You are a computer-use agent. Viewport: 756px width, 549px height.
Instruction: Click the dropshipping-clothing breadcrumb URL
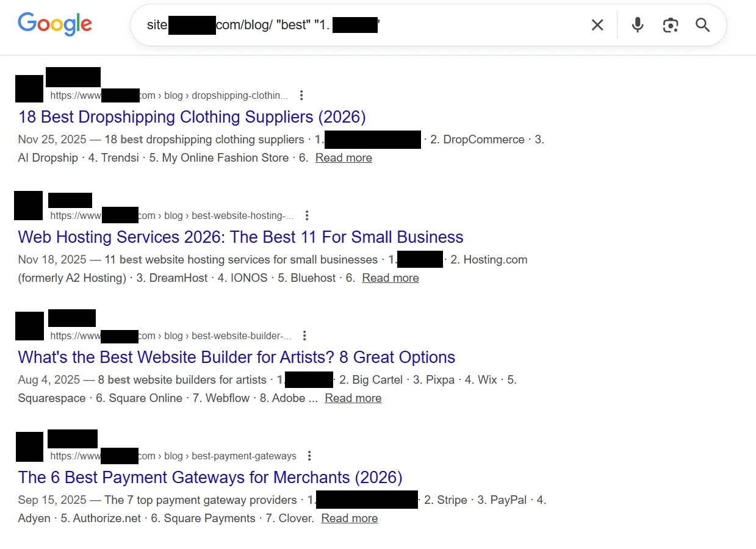[x=169, y=95]
